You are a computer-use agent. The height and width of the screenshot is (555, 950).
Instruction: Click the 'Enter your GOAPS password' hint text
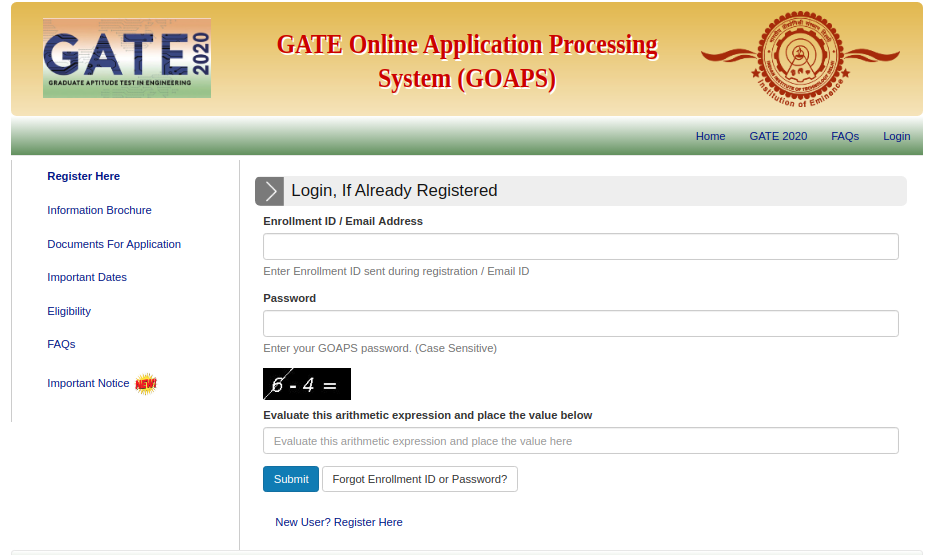click(x=380, y=348)
